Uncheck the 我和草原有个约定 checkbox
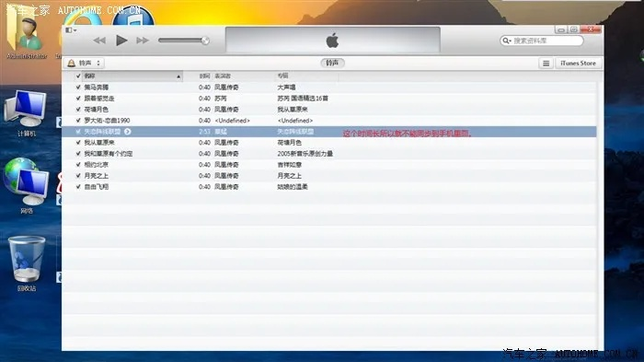Viewport: 644px width, 362px height. (x=78, y=154)
